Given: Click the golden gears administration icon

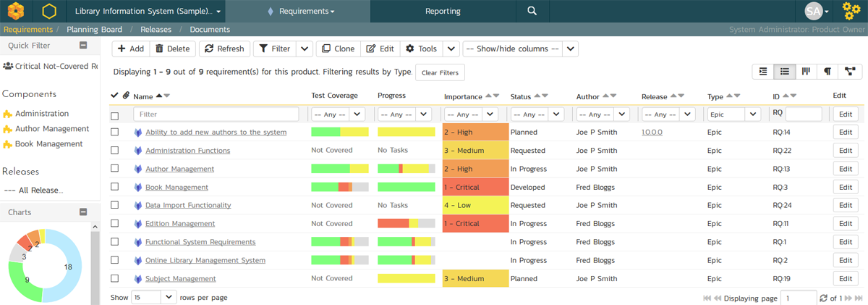Looking at the screenshot, I should coord(851,12).
